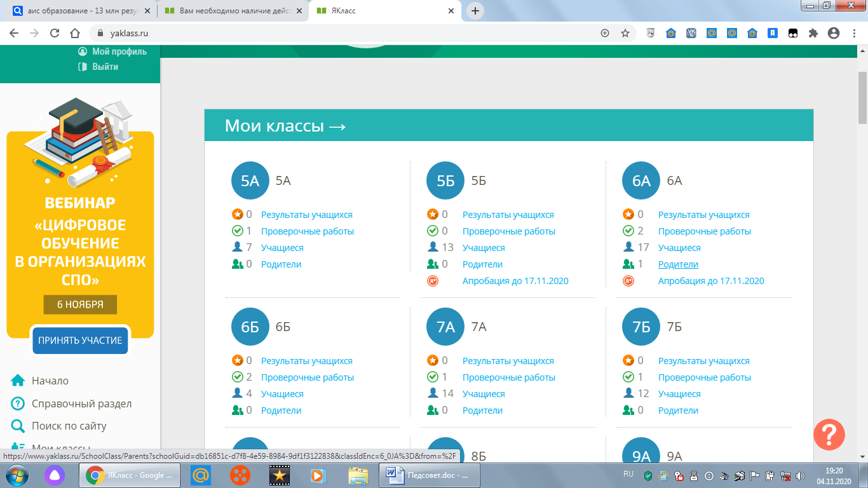Open Мои классы header link

point(285,126)
